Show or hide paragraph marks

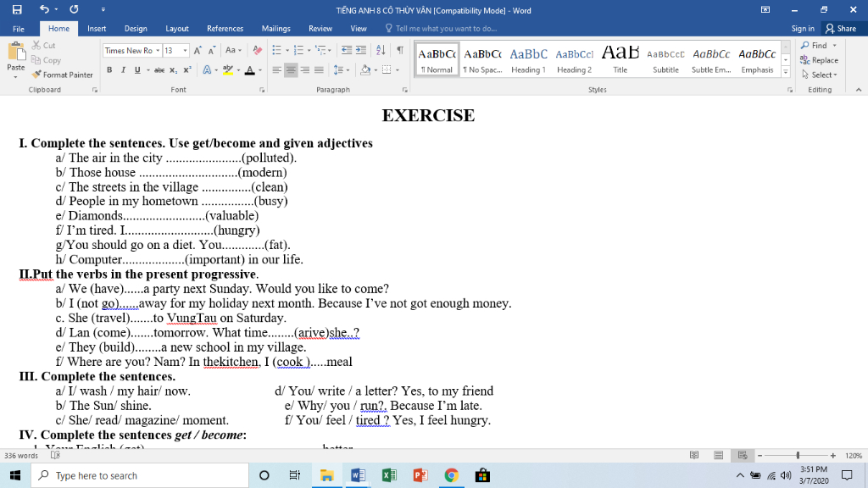tap(400, 50)
